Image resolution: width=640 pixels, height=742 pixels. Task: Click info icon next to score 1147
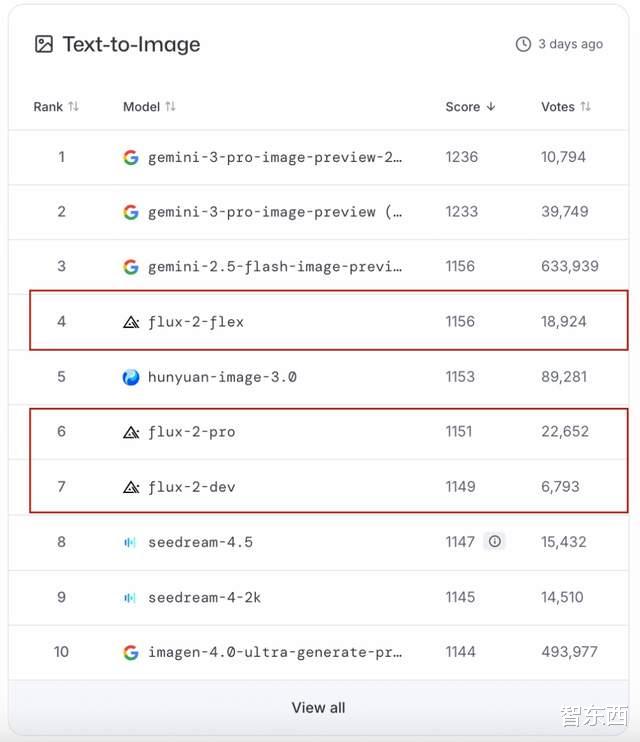click(x=494, y=541)
